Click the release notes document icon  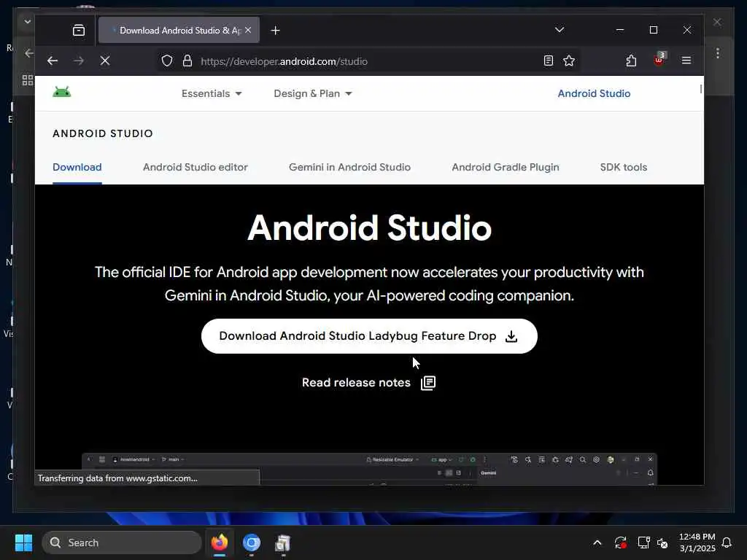click(427, 383)
